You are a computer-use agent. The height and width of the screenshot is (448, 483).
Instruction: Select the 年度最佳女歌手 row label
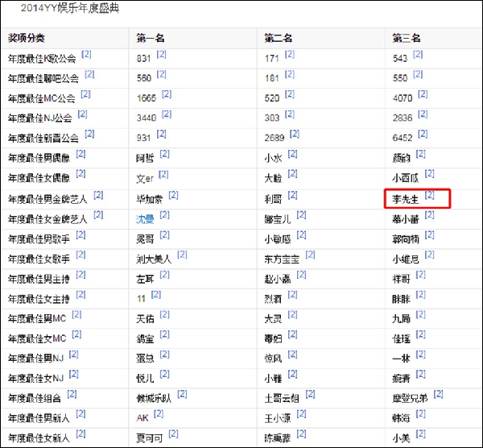39,259
